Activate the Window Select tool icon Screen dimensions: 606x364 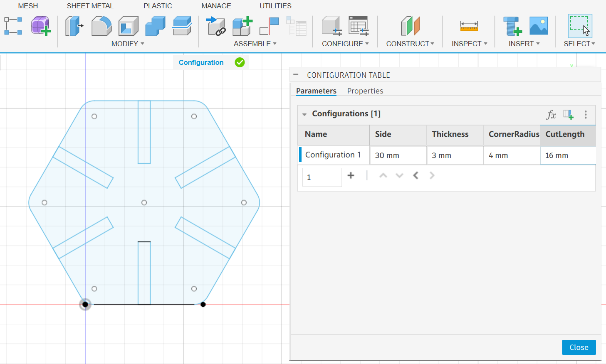(580, 26)
